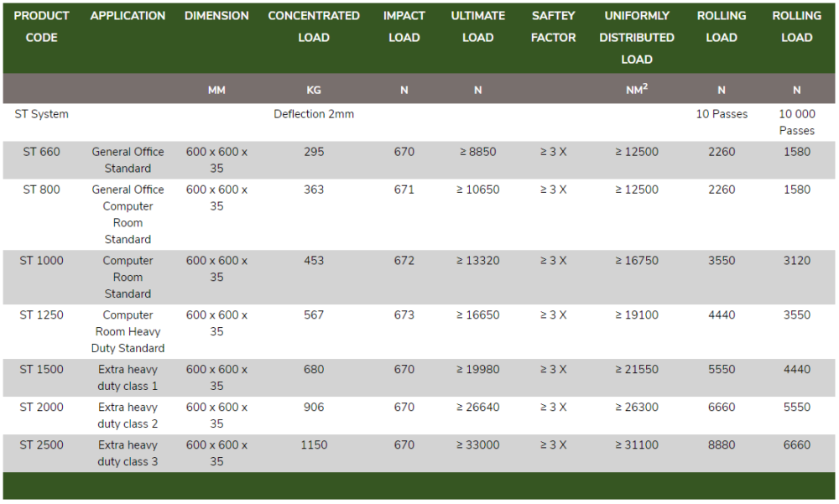Screen dimensions: 839x504
Task: Click the UNIFORMLY DISTRIBUTED LOAD header
Action: point(636,38)
